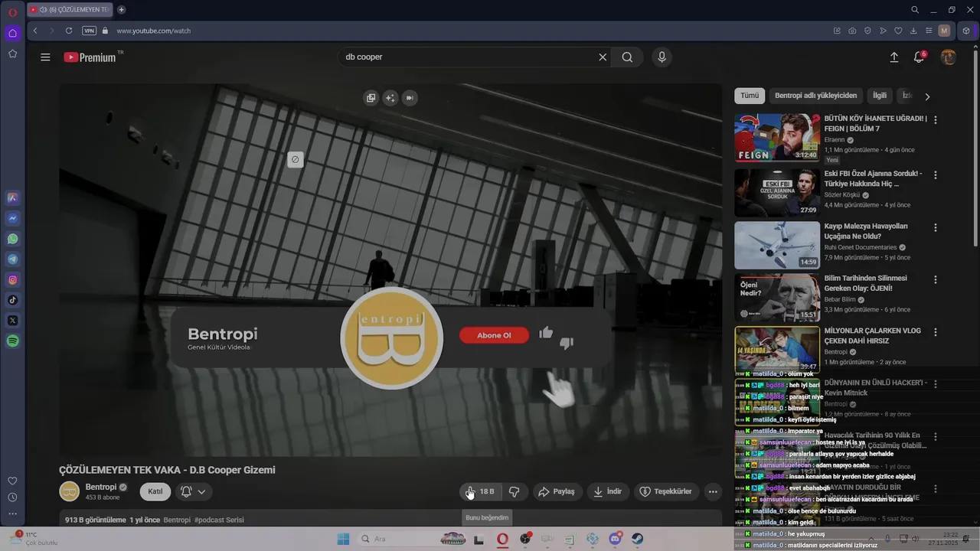
Task: Open WhatsApp in Opera sidebar
Action: pos(12,239)
